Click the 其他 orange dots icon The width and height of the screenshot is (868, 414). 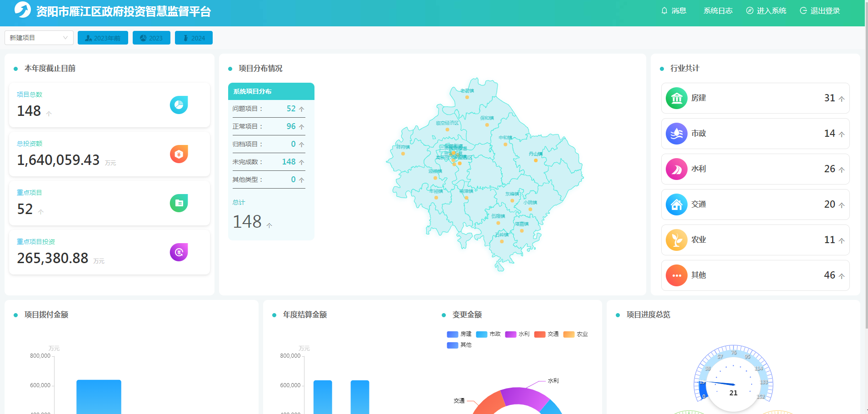pyautogui.click(x=677, y=275)
